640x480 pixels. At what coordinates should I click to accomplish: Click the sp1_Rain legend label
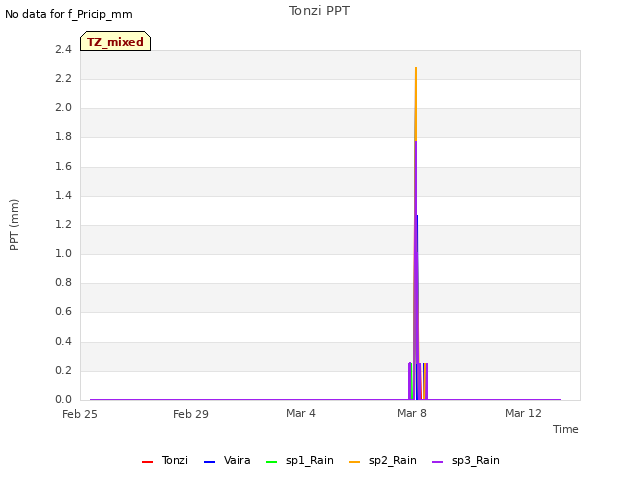tap(310, 460)
